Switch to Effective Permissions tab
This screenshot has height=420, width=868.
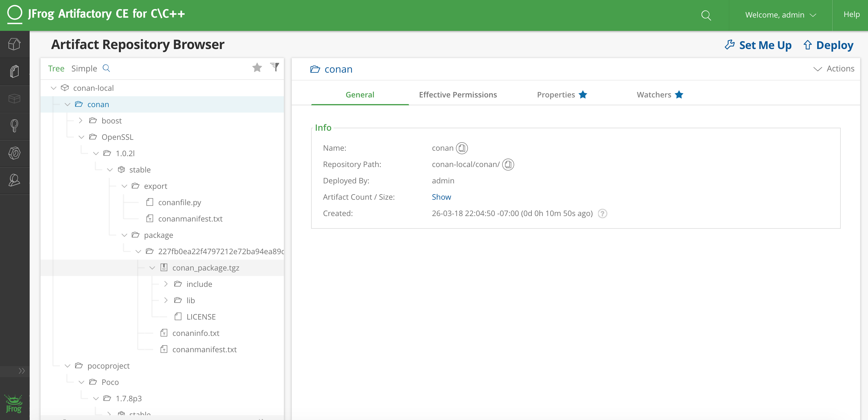458,94
